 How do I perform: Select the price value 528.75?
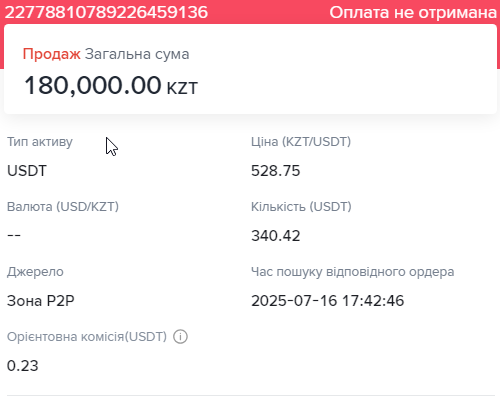point(276,171)
